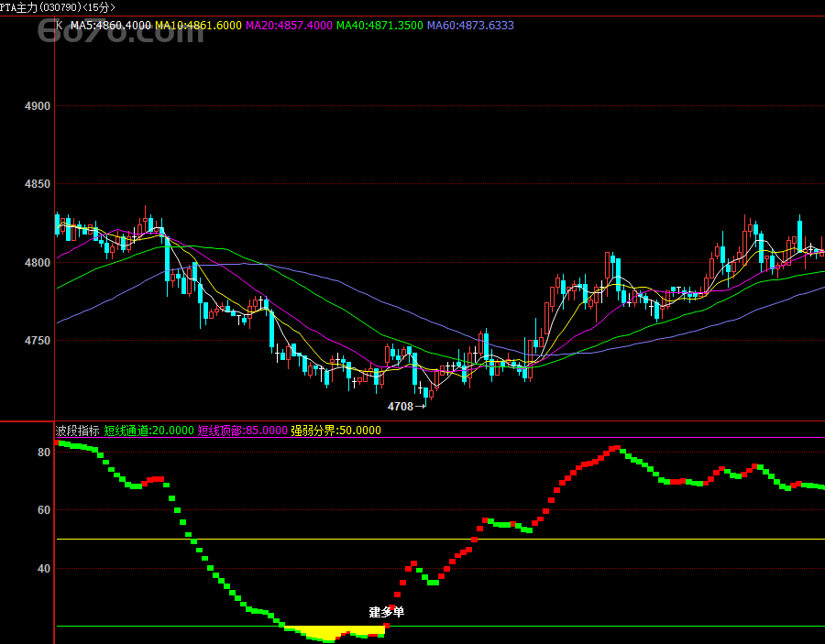Image resolution: width=825 pixels, height=644 pixels.
Task: Click the 波段指标 indicator name
Action: (77, 431)
